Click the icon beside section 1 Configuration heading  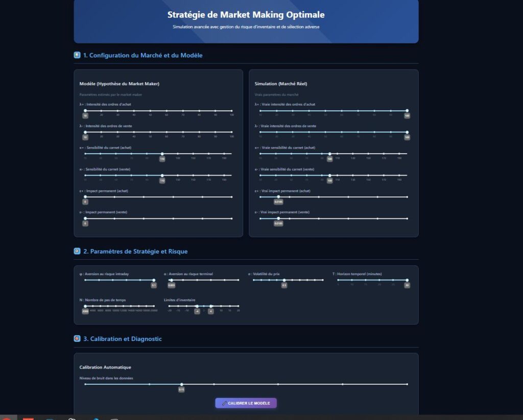tap(77, 55)
